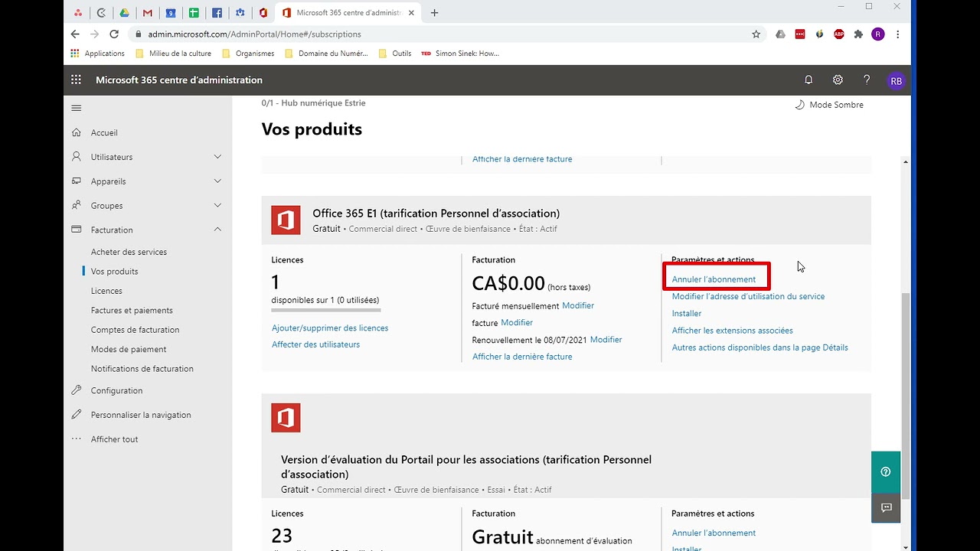Open the feedback chat button
This screenshot has height=551, width=980.
(x=886, y=507)
